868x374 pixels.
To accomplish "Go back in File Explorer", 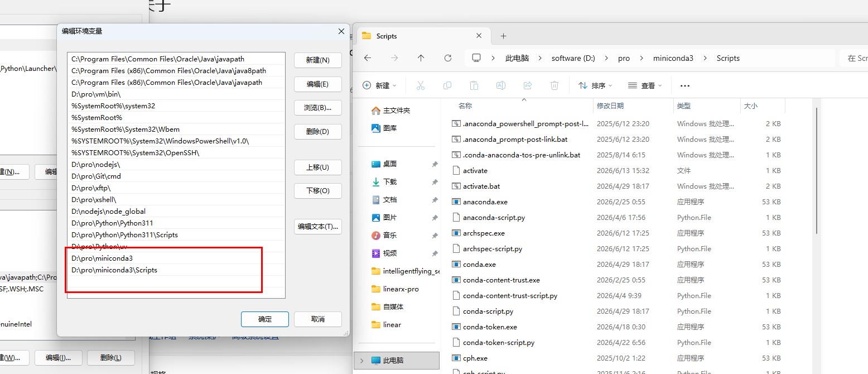I will click(367, 58).
